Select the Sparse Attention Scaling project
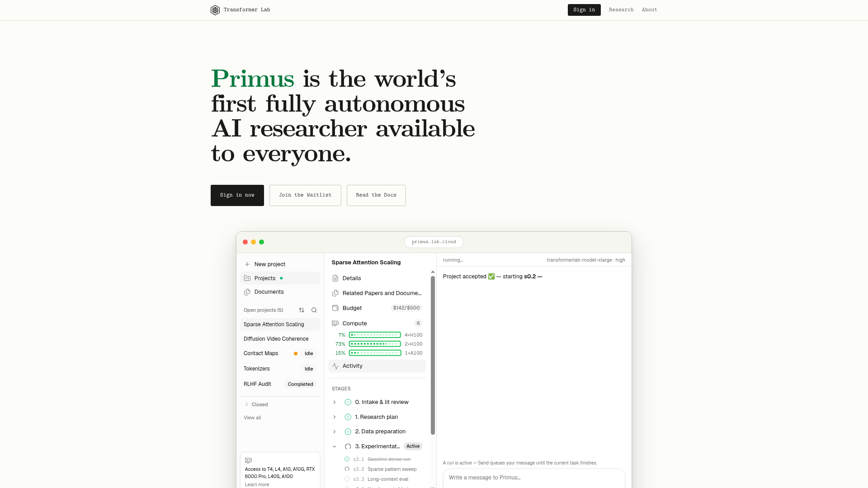The width and height of the screenshot is (868, 488). pyautogui.click(x=280, y=324)
